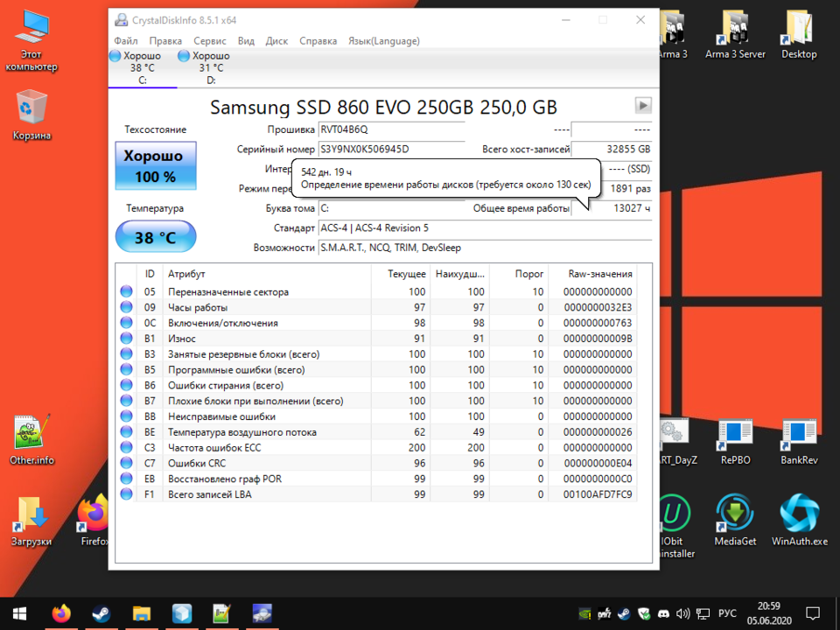Image resolution: width=840 pixels, height=630 pixels.
Task: Switch to the D: disk tab at 31 °C
Action: coord(211,68)
